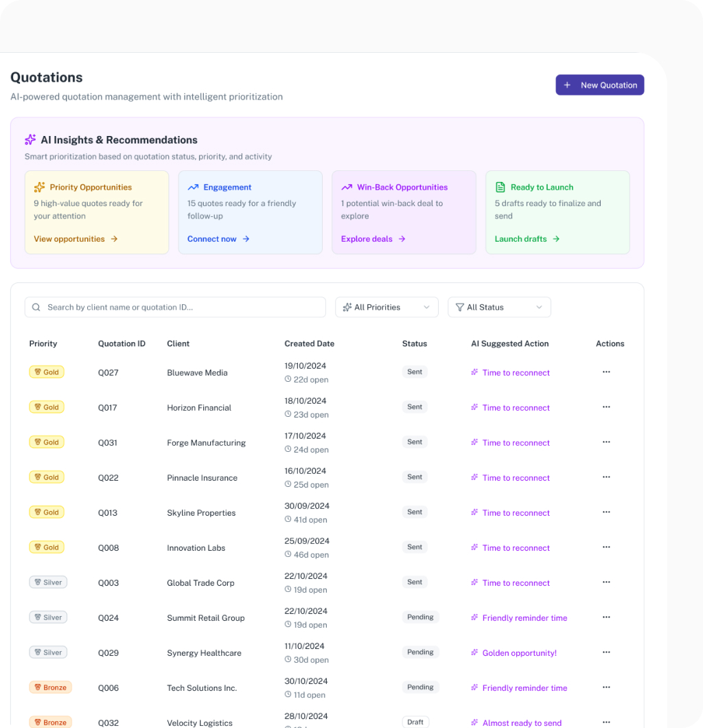Click the filter icon in the All Status selector

(459, 307)
